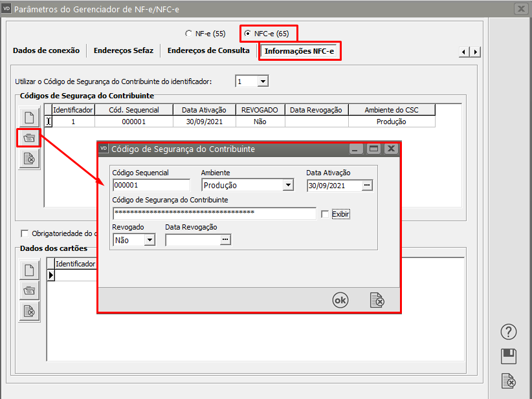The width and height of the screenshot is (532, 399).
Task: Save parameters with the floppy disk icon
Action: click(509, 356)
